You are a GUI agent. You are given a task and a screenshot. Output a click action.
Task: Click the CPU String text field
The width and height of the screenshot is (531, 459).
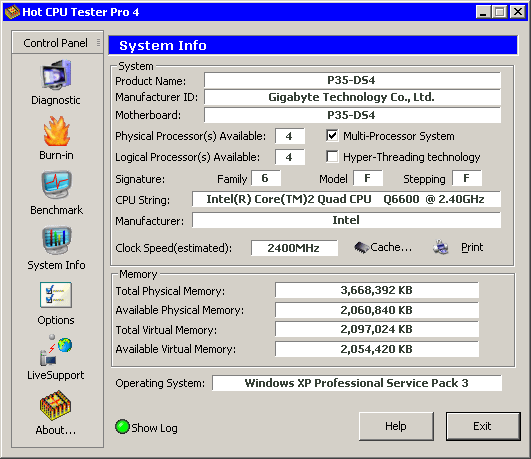click(x=346, y=199)
